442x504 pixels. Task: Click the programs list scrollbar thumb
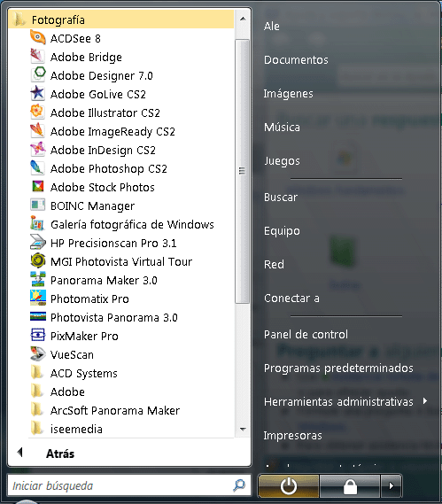coord(242,171)
